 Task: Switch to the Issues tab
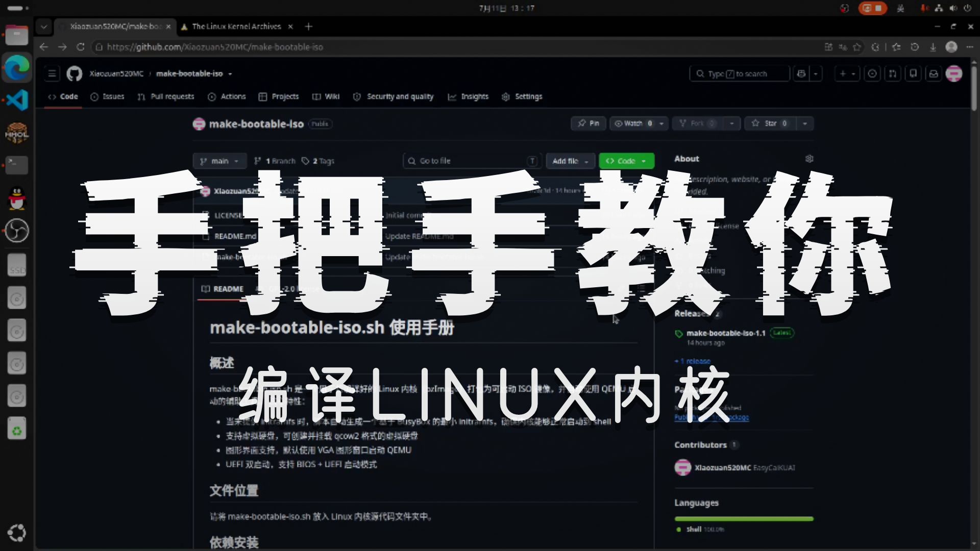click(x=107, y=96)
